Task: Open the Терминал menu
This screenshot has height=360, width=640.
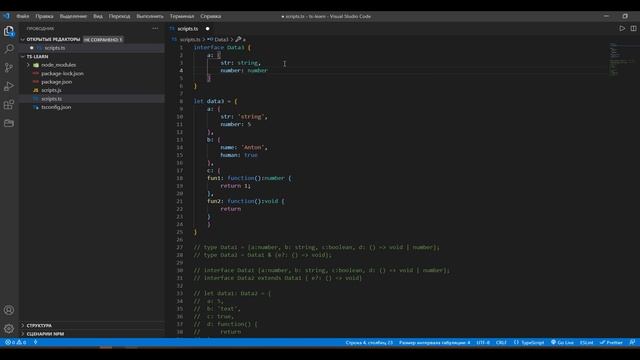Action: coord(182,16)
